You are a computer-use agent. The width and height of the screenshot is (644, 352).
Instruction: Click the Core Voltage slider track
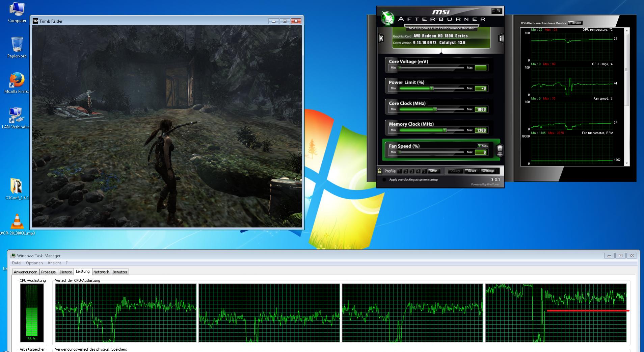coord(432,68)
